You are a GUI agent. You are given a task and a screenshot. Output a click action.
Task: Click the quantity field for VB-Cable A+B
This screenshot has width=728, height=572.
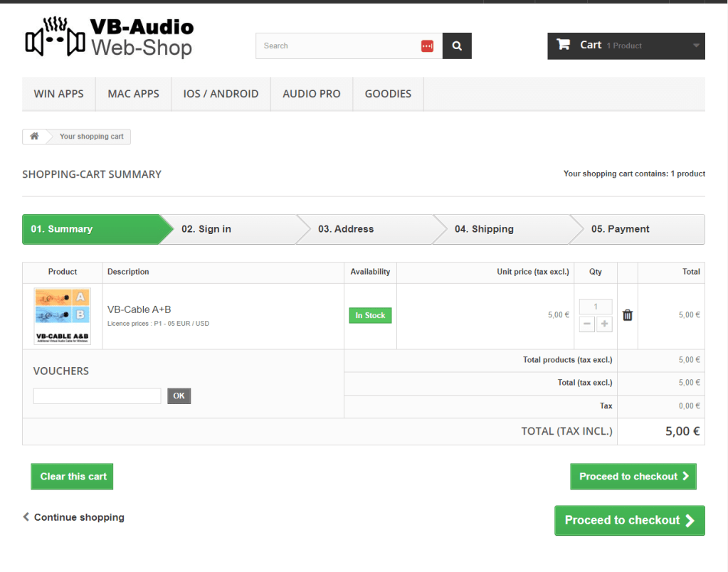tap(596, 307)
